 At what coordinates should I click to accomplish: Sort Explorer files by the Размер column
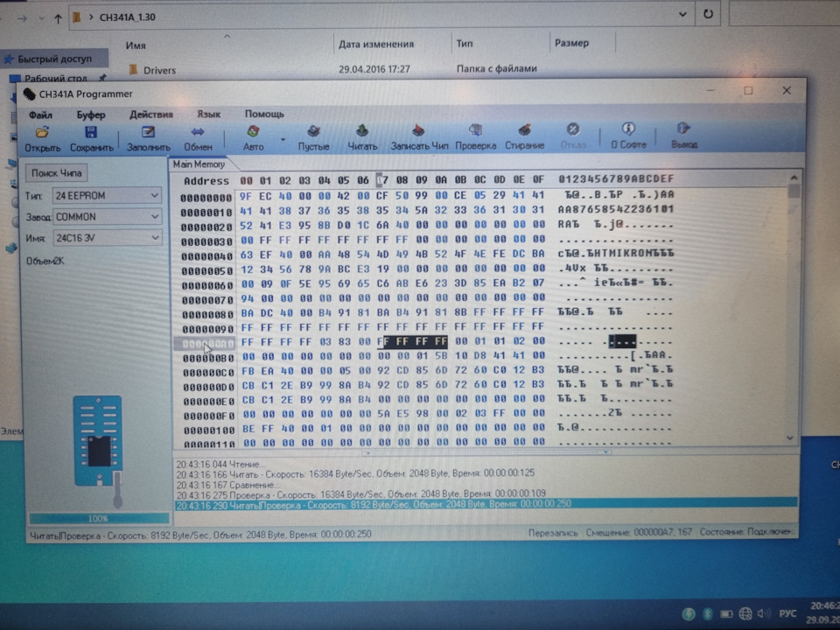tap(571, 43)
